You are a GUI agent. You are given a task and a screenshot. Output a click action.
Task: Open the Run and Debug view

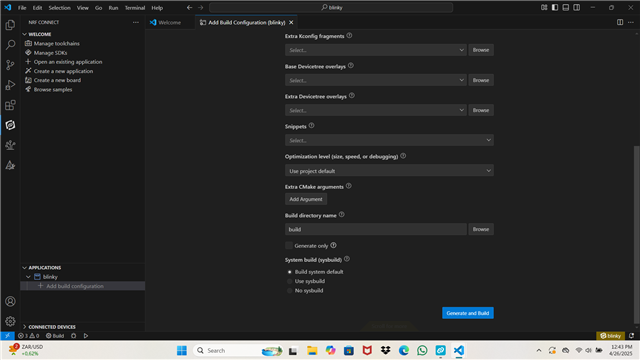(10, 85)
